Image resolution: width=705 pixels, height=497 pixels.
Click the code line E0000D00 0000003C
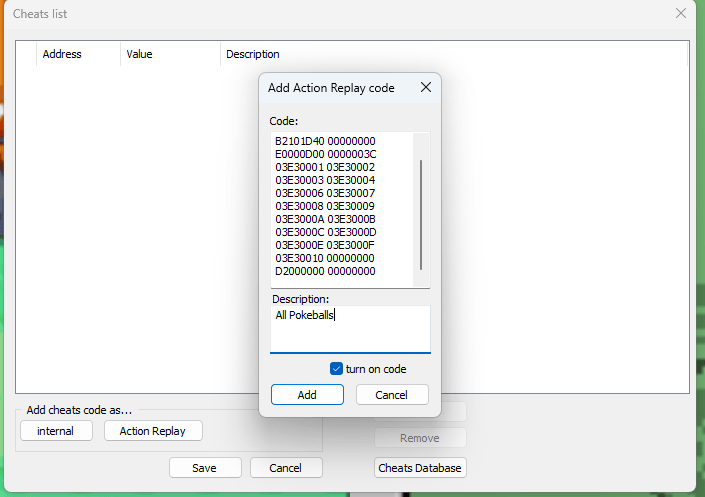point(325,154)
